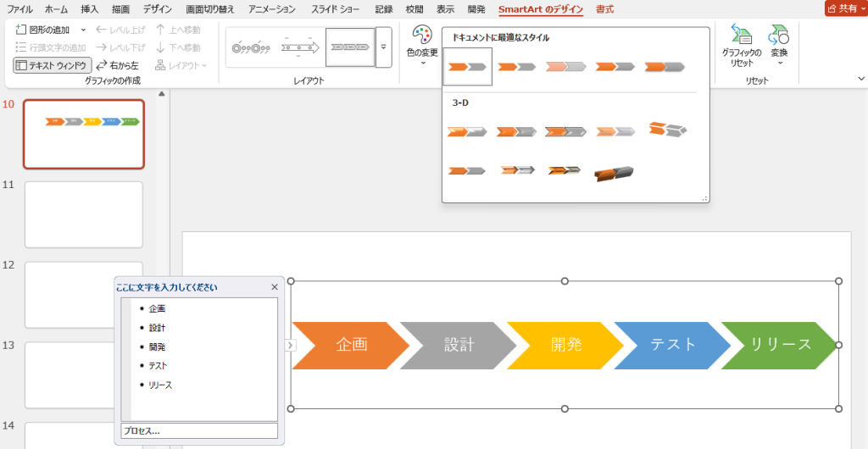This screenshot has height=449, width=868.
Task: Select slide 11 thumbnail
Action: (84, 214)
